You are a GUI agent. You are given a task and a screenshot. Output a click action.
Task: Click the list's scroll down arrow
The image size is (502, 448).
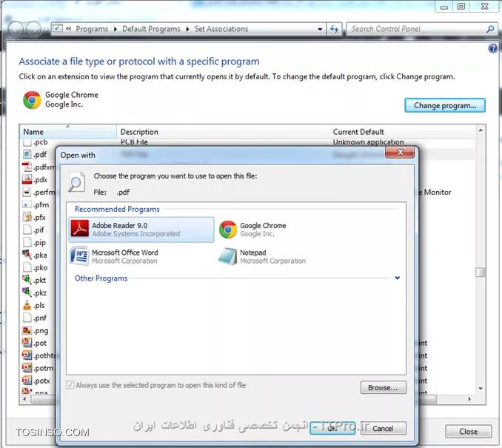[481, 388]
